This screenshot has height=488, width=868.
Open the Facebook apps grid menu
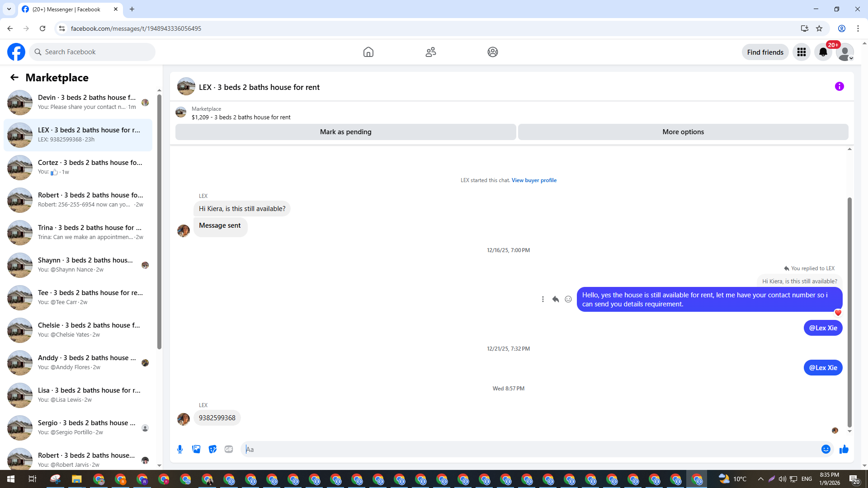tap(801, 52)
